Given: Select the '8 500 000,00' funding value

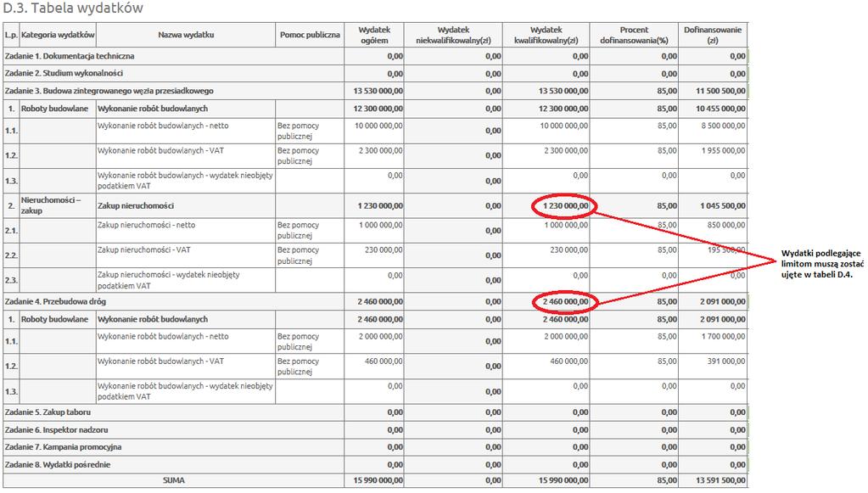Looking at the screenshot, I should [723, 126].
